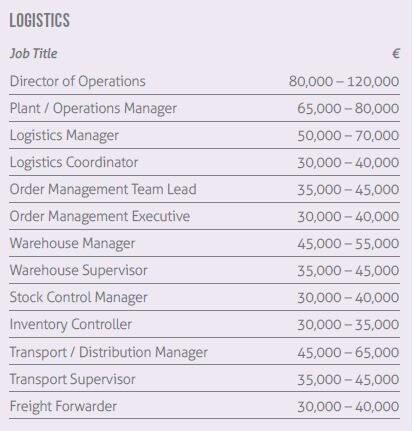
Task: Select the Stock Control Manager title
Action: click(78, 298)
